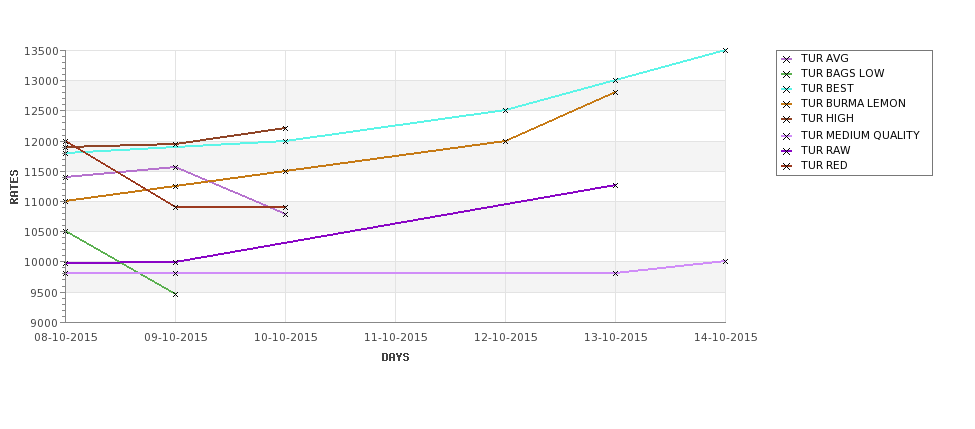Screen dimensions: 975x429
Task: Click the DAYS axis title
Action: coord(395,357)
